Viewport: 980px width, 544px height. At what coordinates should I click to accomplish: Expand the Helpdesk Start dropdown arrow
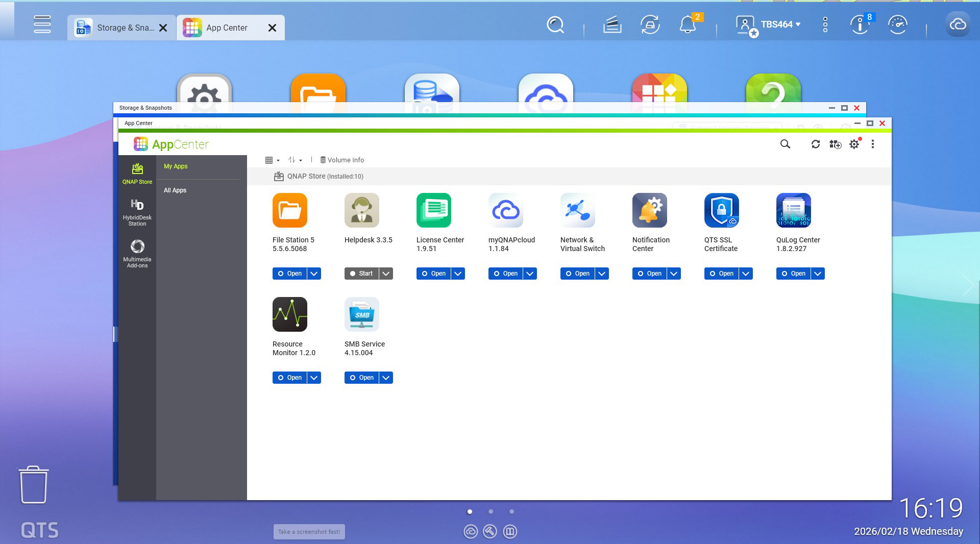tap(386, 274)
